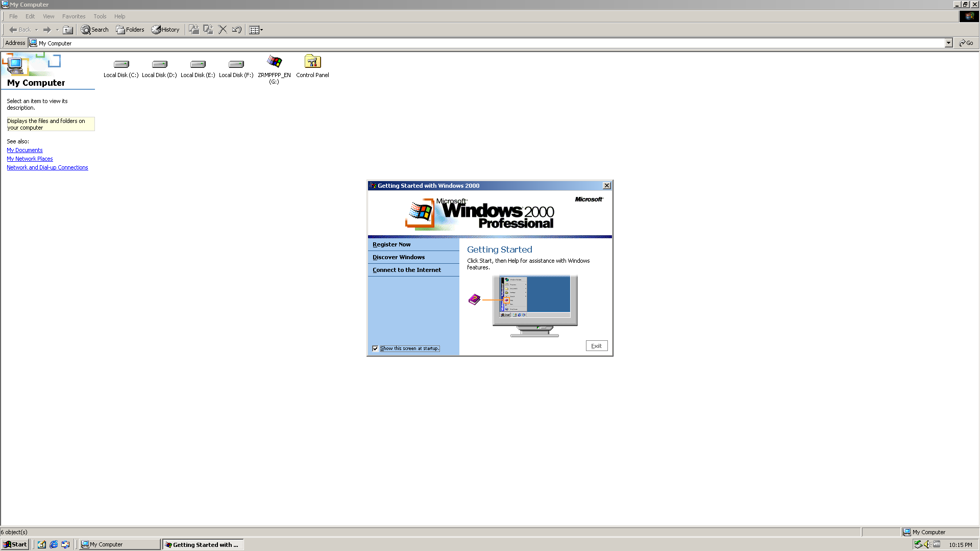Open the Start menu
The height and width of the screenshot is (551, 980).
[x=15, y=544]
